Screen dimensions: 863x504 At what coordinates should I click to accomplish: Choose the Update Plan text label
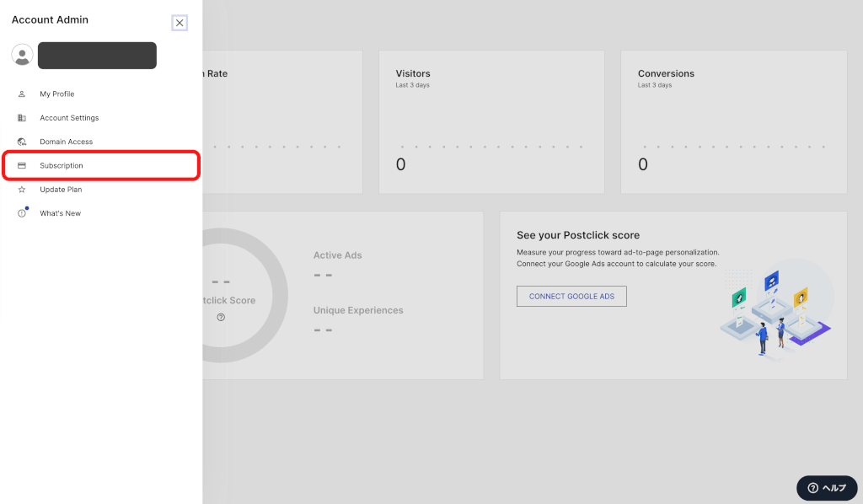click(61, 190)
